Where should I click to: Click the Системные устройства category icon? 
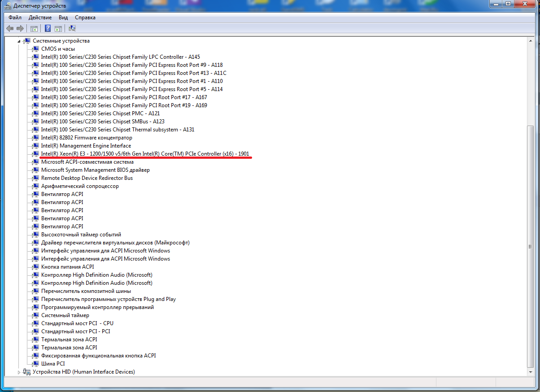pyautogui.click(x=27, y=41)
